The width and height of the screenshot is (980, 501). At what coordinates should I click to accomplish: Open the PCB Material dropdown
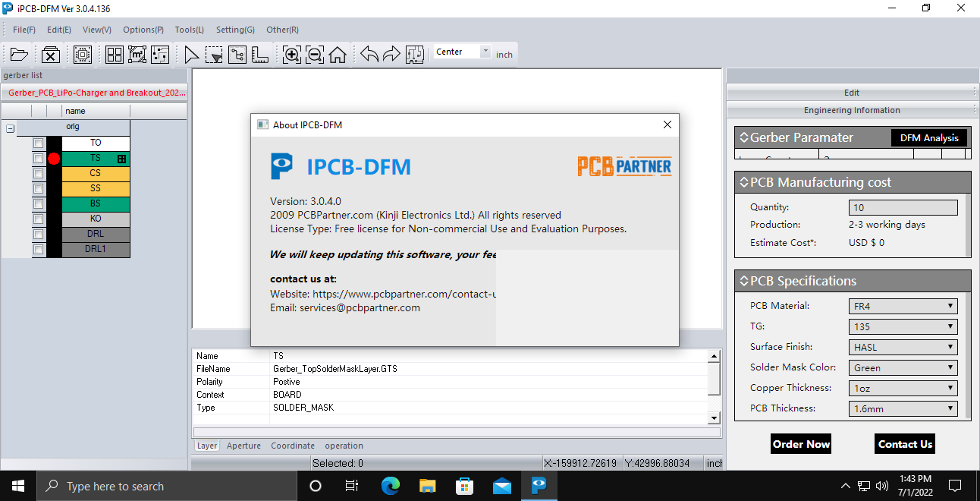pyautogui.click(x=903, y=306)
